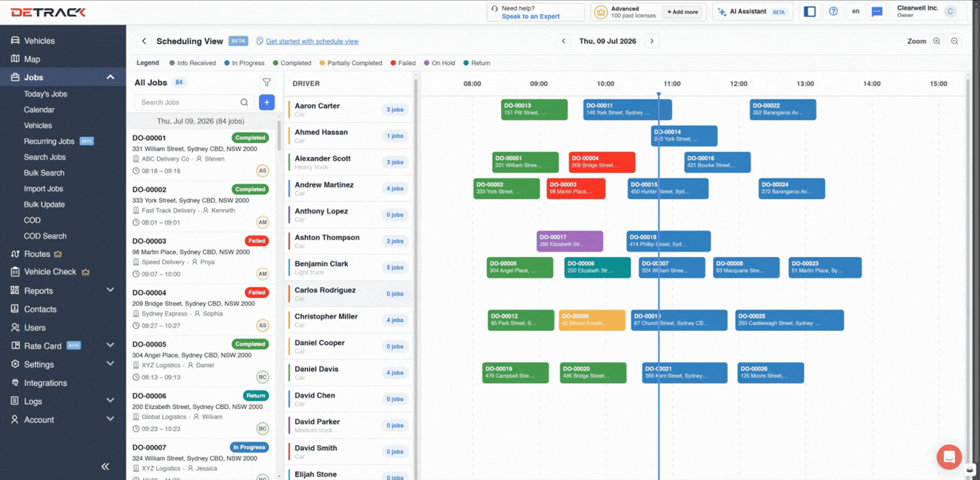The image size is (980, 480).
Task: Click Aaron Carter's '3 jobs' badge
Action: point(395,110)
